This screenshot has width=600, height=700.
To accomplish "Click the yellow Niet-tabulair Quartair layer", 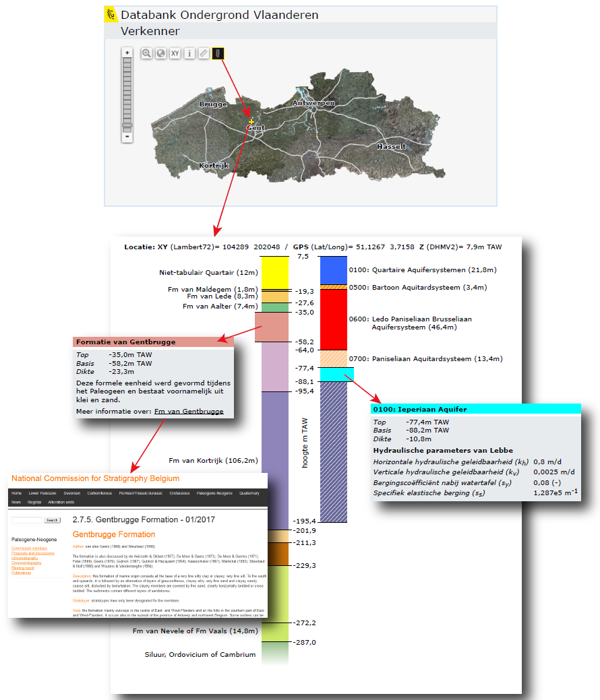I will click(274, 272).
